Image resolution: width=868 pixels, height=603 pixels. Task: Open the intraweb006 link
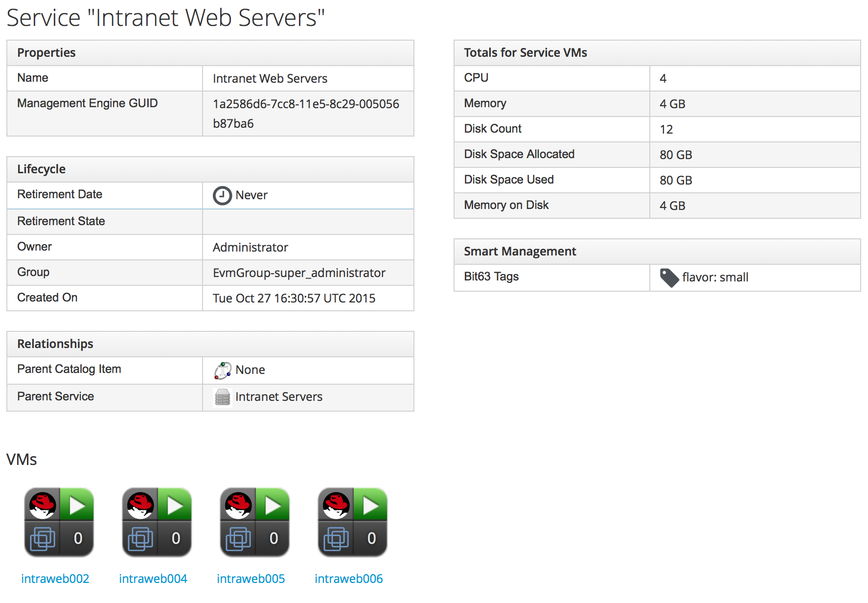click(349, 579)
